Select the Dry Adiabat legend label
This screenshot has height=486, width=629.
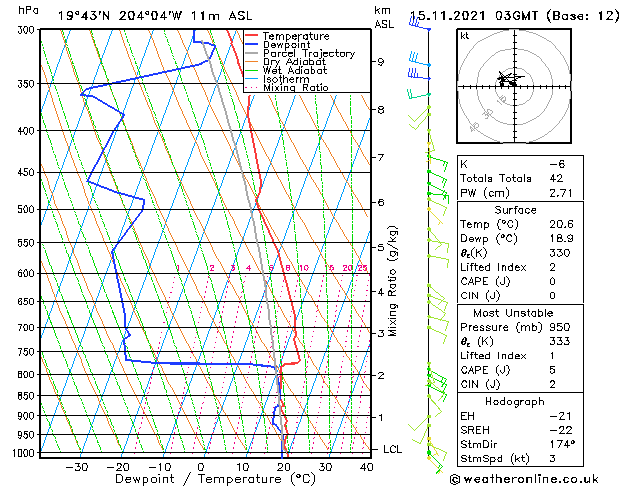tap(294, 62)
